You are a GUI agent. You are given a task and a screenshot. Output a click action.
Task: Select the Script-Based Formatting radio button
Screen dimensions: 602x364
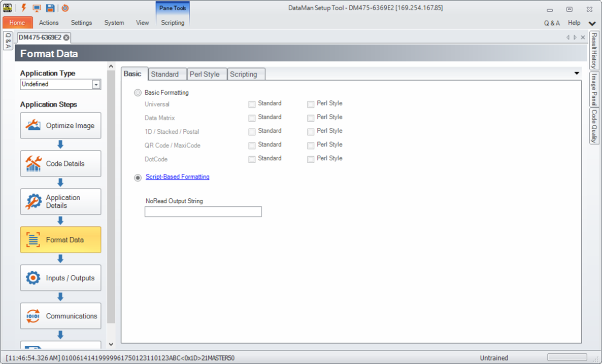point(138,177)
